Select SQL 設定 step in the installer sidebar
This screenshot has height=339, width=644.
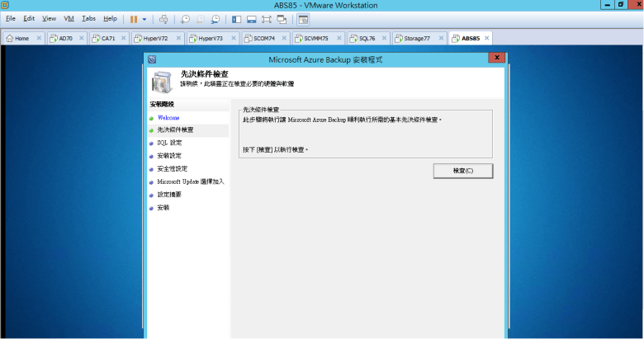[169, 143]
